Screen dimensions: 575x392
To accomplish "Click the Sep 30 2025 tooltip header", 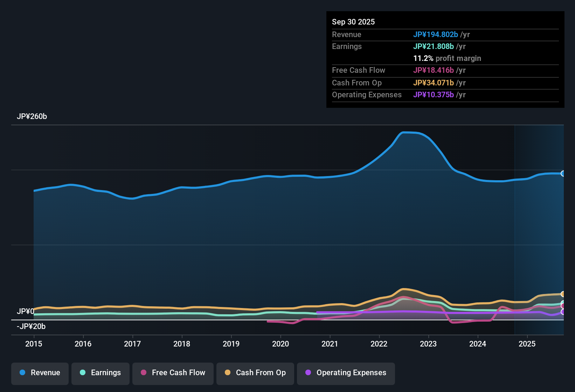I will tap(353, 22).
